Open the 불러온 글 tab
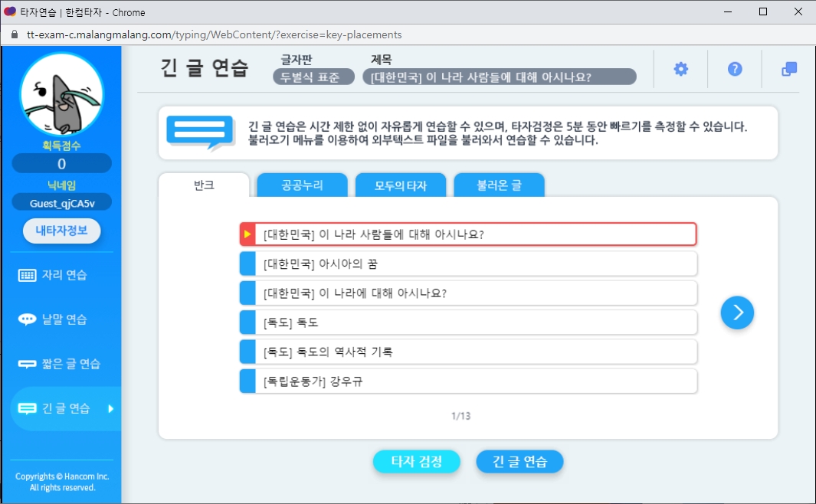Screen dimensions: 816x504 pos(499,184)
